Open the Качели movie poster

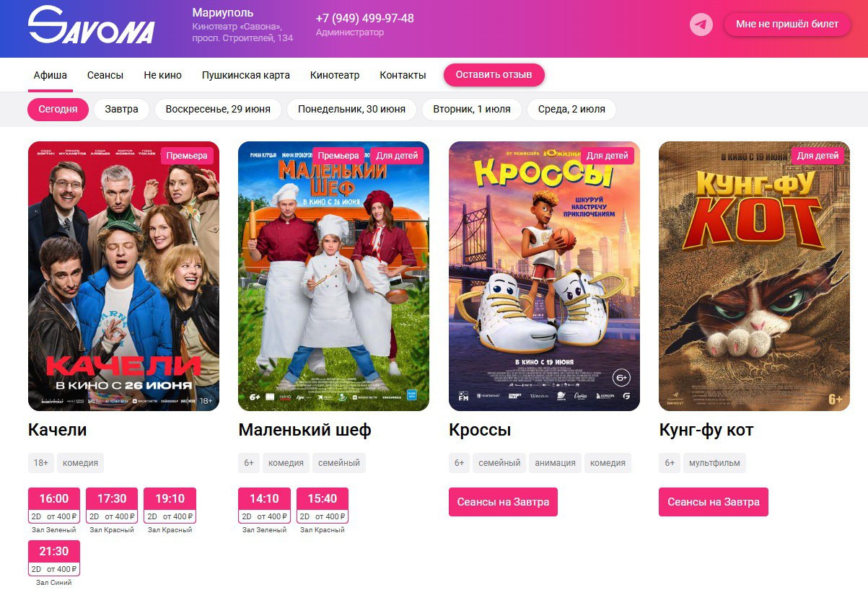tap(123, 276)
